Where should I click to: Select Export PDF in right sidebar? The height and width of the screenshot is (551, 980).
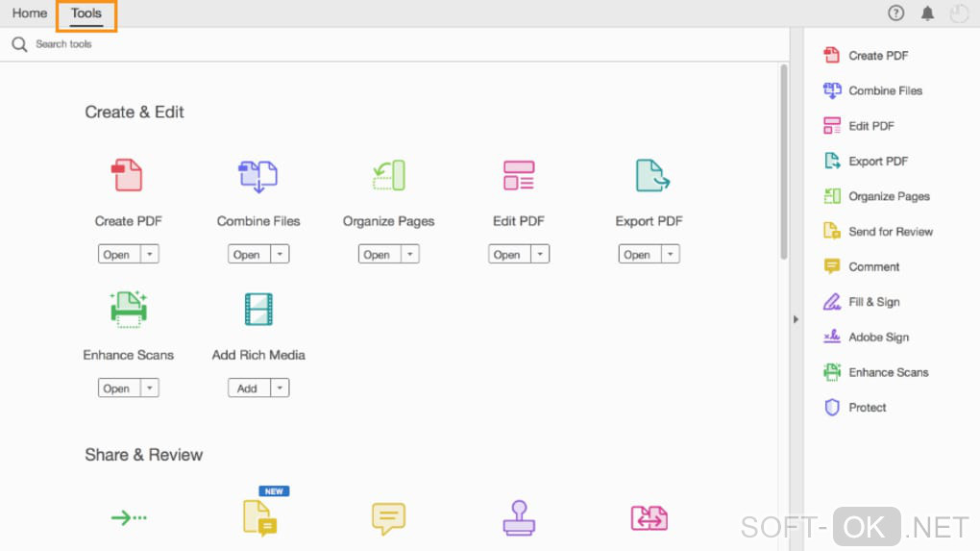867,161
